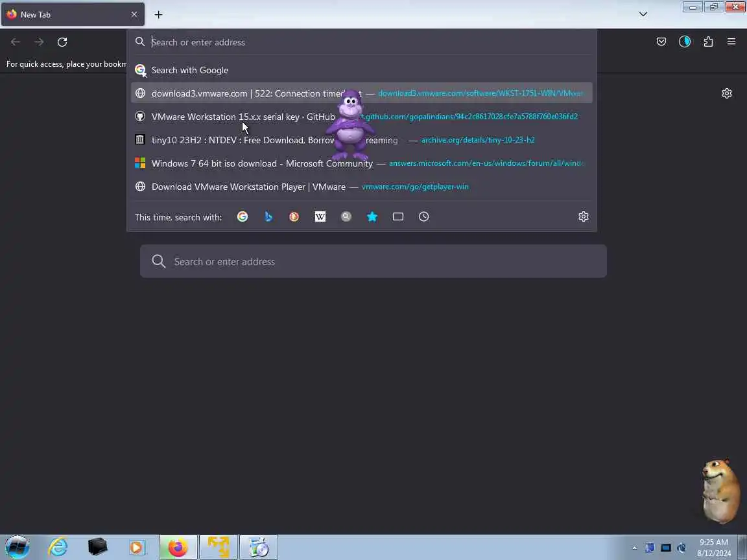Screen dimensions: 747x560
Task: Open tiny10 23H2 NTDEV archive suggestion
Action: point(362,139)
